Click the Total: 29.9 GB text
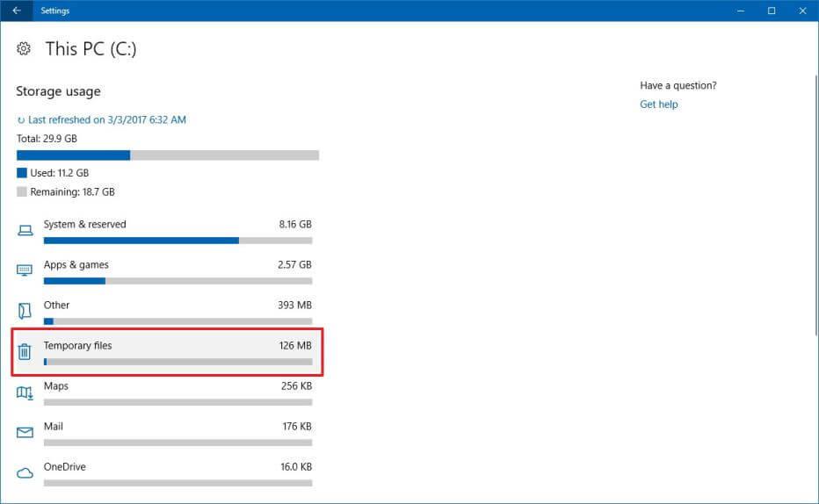The height and width of the screenshot is (504, 819). pyautogui.click(x=47, y=139)
